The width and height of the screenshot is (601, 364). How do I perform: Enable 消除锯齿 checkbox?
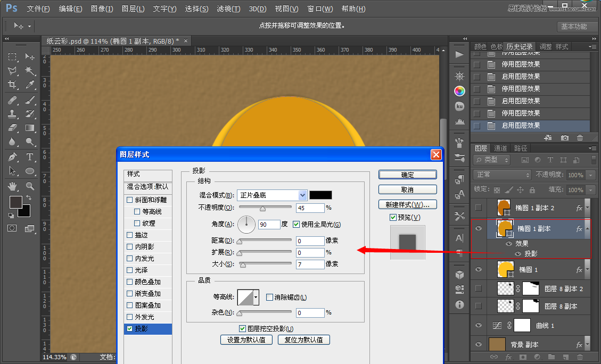(x=269, y=297)
